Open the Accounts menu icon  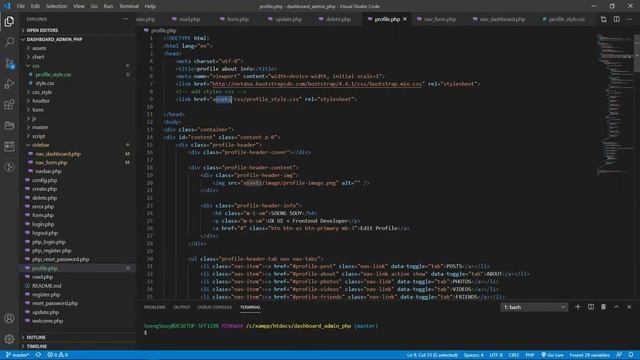pyautogui.click(x=9, y=318)
